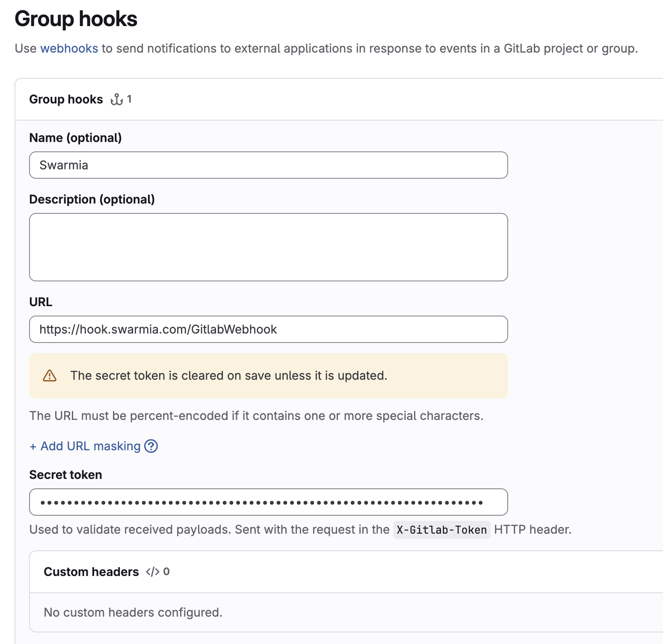Viewport: 663px width, 644px height.
Task: Click the large Group hooks page heading
Action: 76,19
